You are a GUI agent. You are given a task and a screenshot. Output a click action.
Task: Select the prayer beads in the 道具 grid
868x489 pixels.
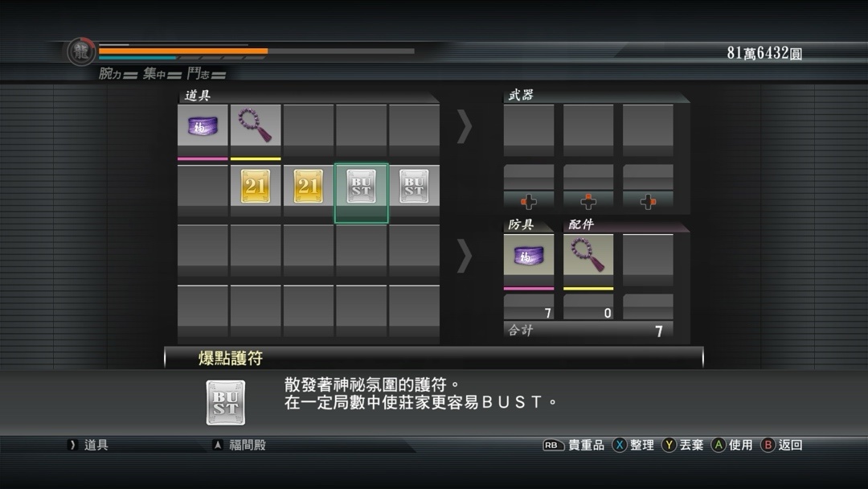pos(256,125)
